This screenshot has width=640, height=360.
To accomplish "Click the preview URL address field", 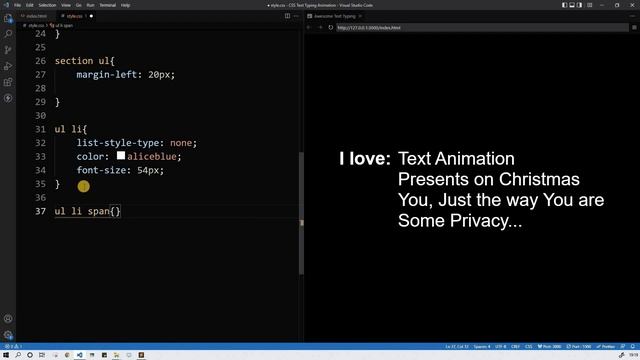I will click(x=482, y=27).
